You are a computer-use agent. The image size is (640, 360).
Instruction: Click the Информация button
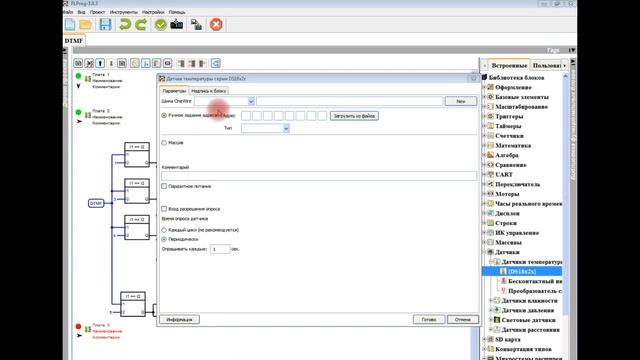pyautogui.click(x=179, y=320)
